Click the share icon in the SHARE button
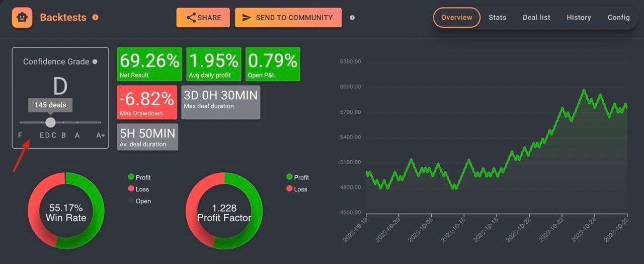 pos(191,18)
